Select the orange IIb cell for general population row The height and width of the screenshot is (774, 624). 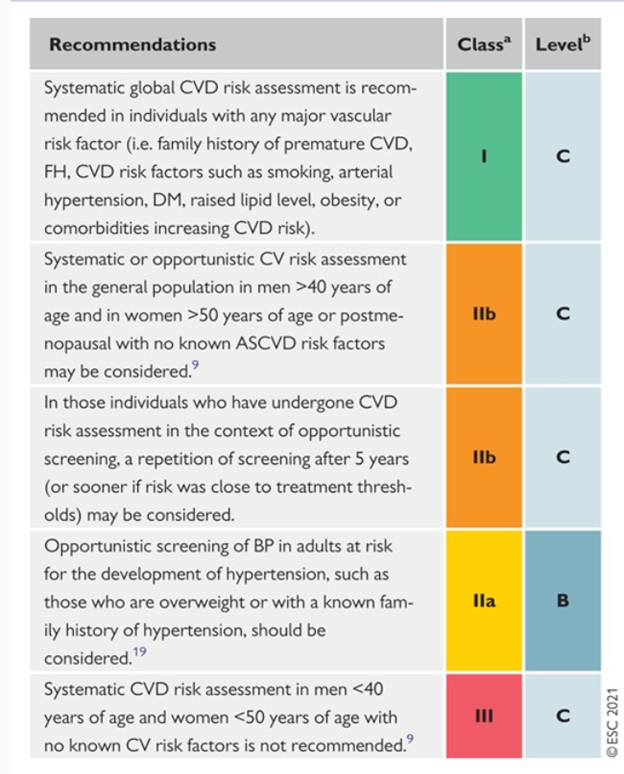[x=484, y=314]
